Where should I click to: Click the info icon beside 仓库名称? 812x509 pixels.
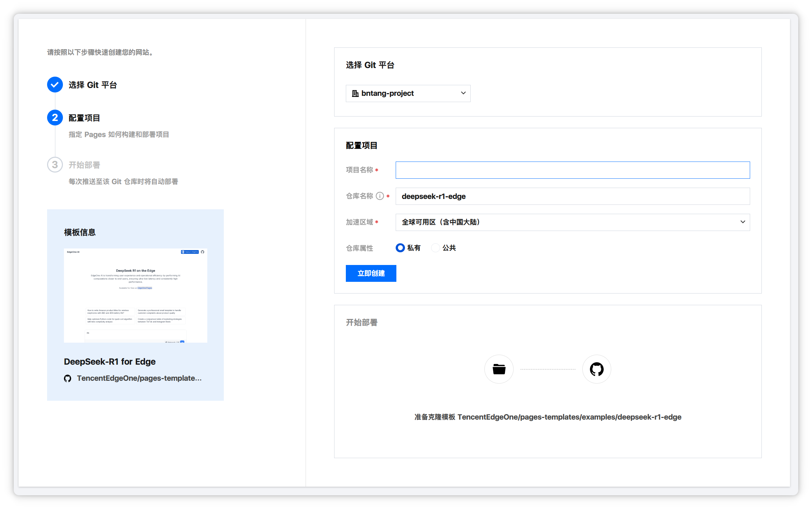tap(380, 196)
